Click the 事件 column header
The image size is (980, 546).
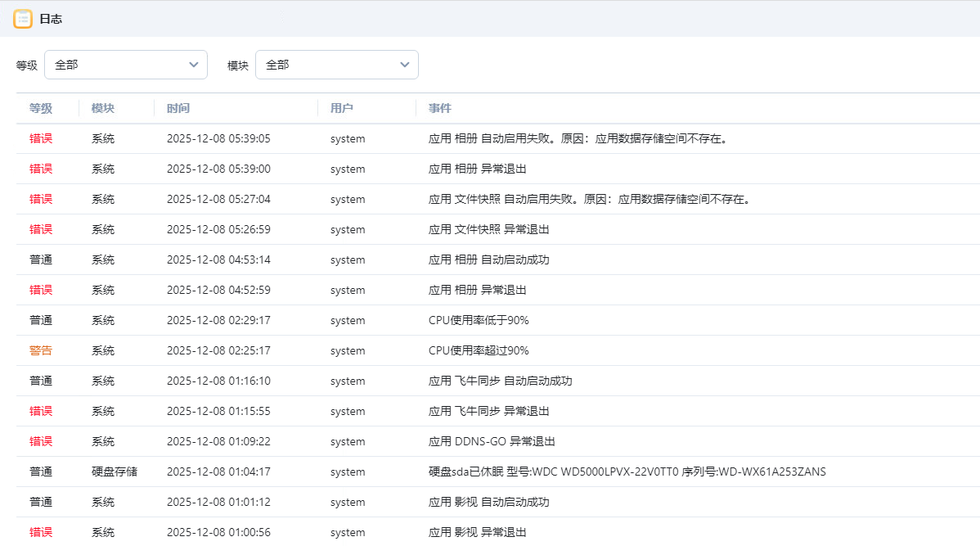[x=439, y=108]
